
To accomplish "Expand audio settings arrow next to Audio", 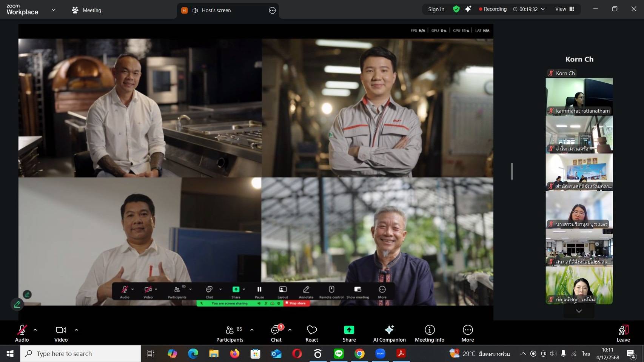I will click(35, 330).
